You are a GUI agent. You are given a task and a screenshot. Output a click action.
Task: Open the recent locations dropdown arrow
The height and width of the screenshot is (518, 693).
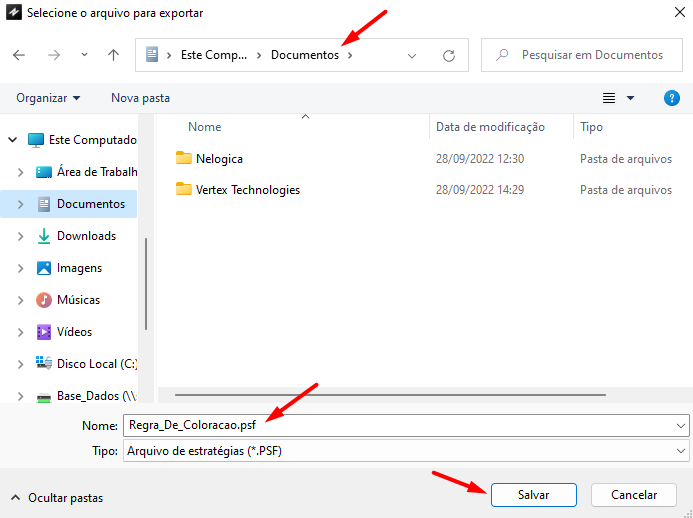[84, 56]
